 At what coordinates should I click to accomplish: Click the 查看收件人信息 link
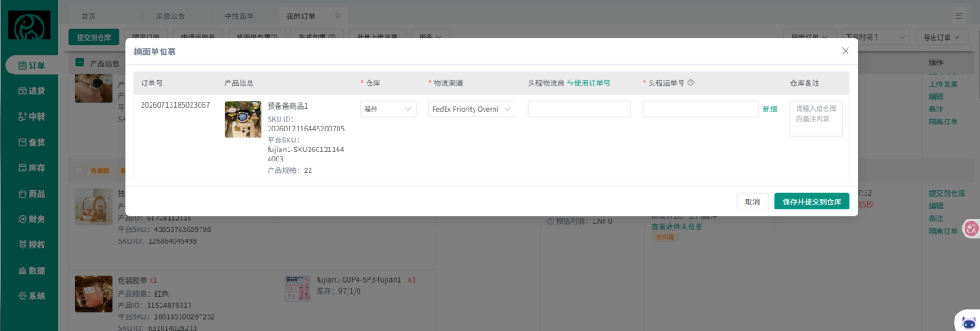tap(677, 227)
